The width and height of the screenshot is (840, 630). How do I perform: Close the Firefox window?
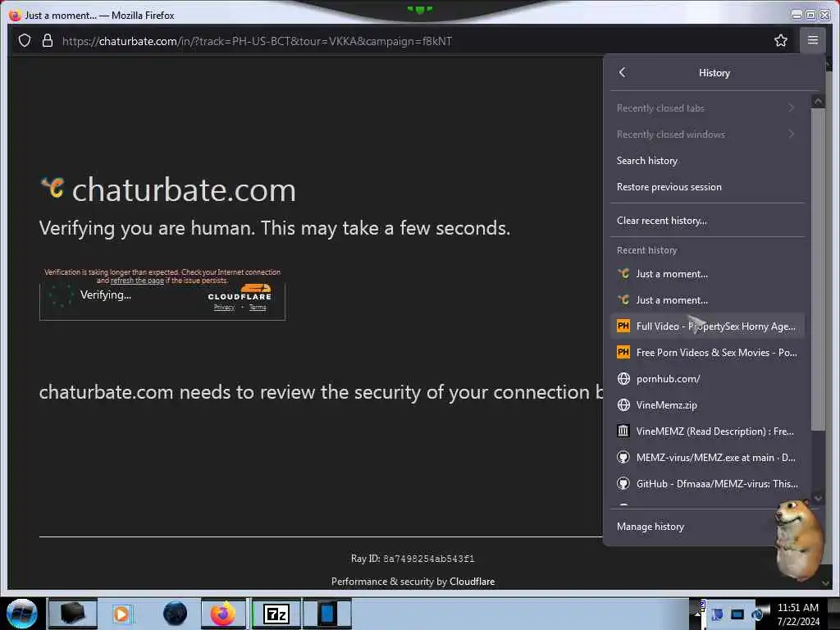(x=825, y=15)
